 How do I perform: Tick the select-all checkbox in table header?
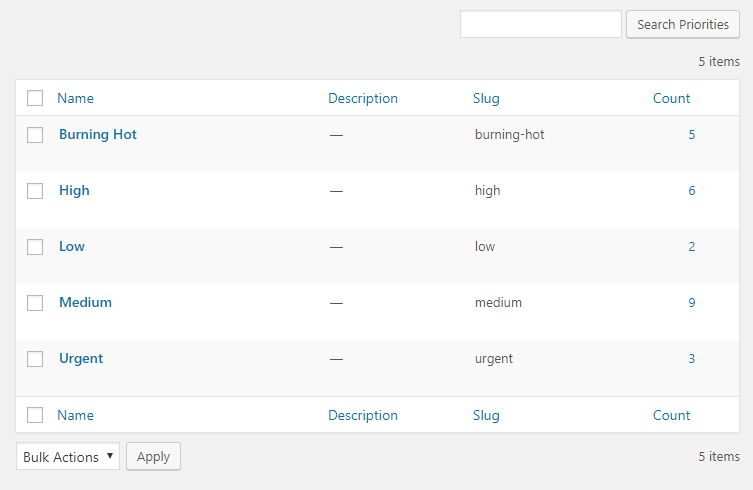35,98
